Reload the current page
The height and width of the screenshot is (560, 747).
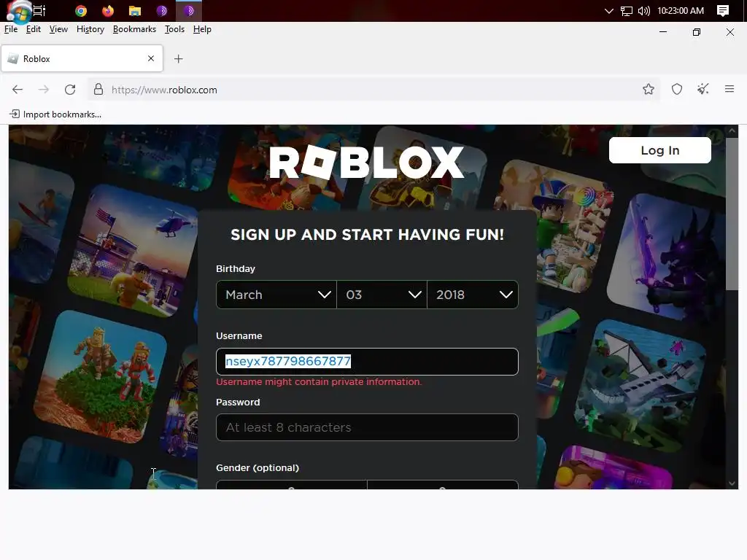[x=70, y=90]
